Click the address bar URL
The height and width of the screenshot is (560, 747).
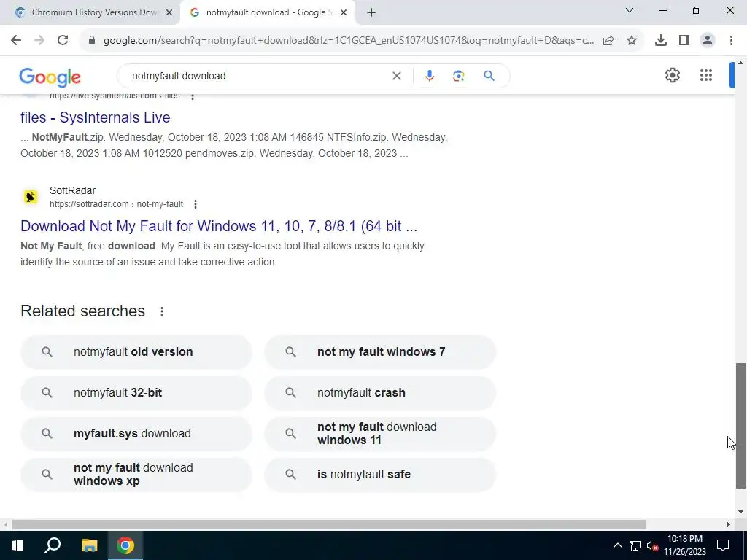click(x=348, y=41)
